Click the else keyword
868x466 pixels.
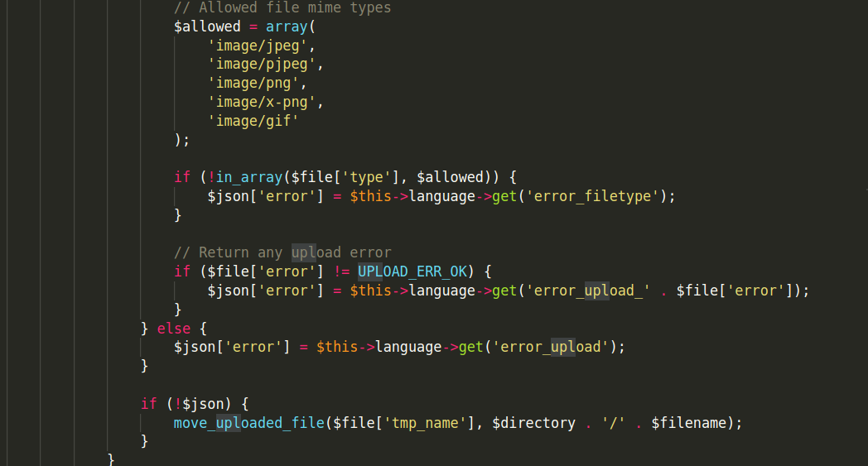tap(174, 329)
